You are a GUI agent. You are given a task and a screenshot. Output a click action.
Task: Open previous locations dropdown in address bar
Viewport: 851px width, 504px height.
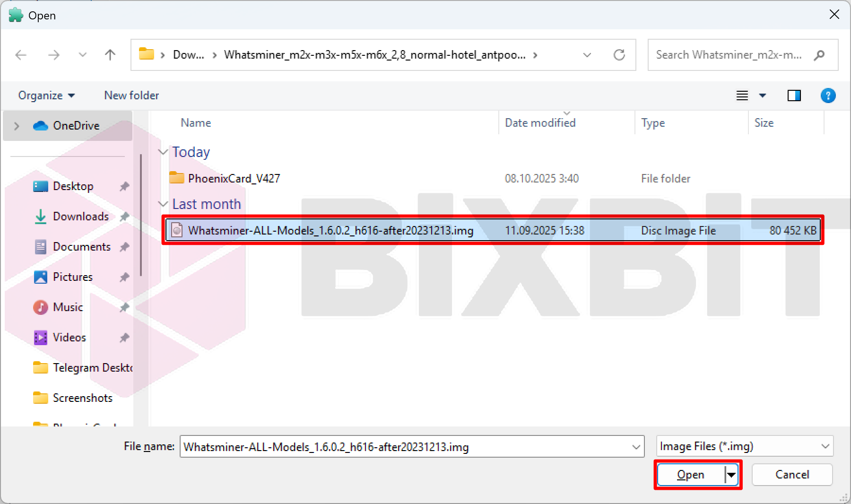[587, 55]
